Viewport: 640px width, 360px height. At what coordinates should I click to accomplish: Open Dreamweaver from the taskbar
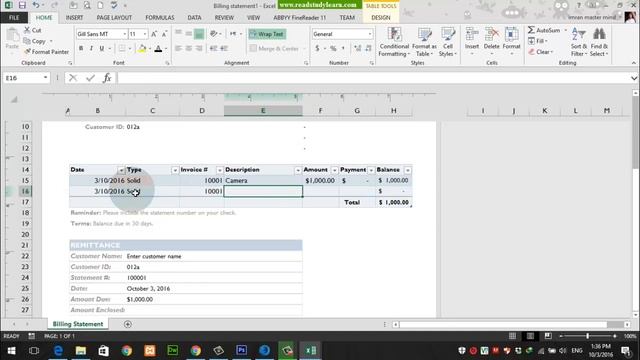(173, 351)
